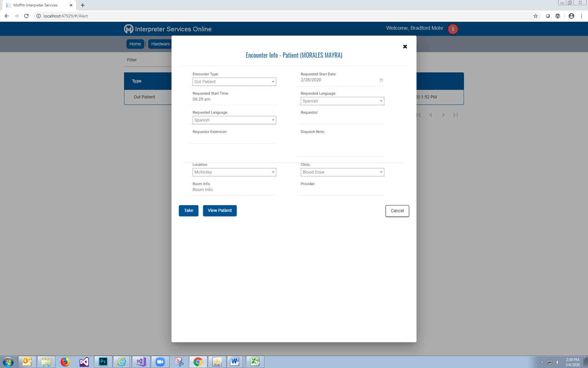This screenshot has width=588, height=368.
Task: Click the Moffitt logo icon in header
Action: 129,29
